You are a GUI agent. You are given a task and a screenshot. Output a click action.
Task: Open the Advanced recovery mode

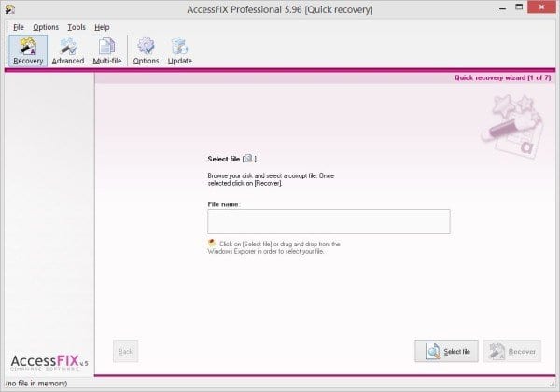[68, 51]
